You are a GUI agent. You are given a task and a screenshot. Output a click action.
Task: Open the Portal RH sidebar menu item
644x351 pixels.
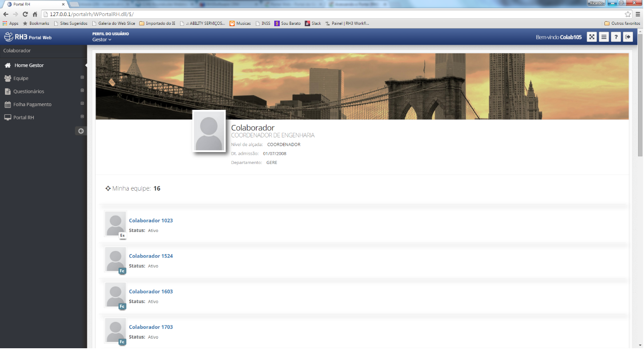tap(23, 118)
